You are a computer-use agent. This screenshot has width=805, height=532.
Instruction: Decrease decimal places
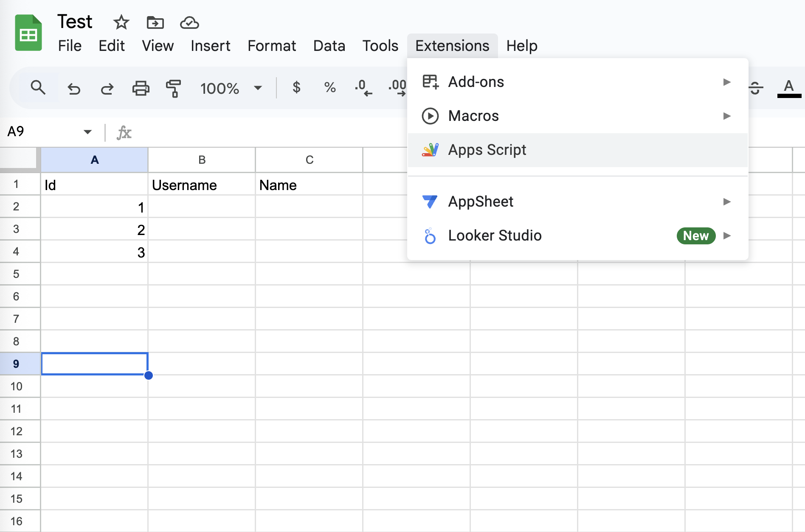click(x=363, y=88)
